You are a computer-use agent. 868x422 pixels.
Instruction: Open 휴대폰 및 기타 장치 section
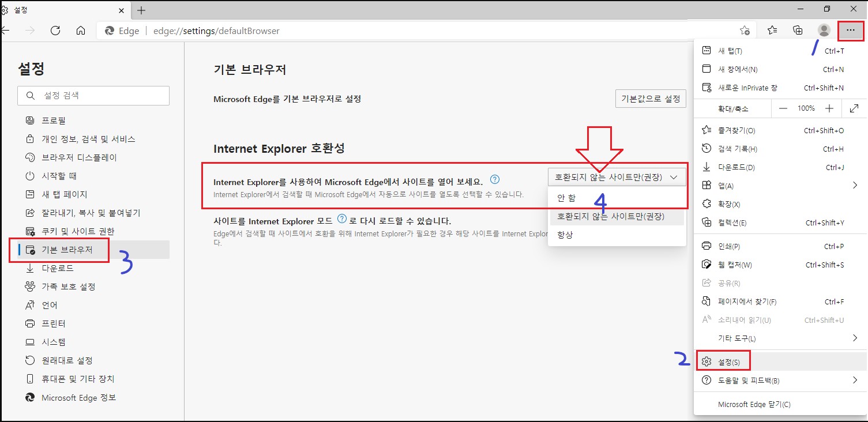point(93,379)
